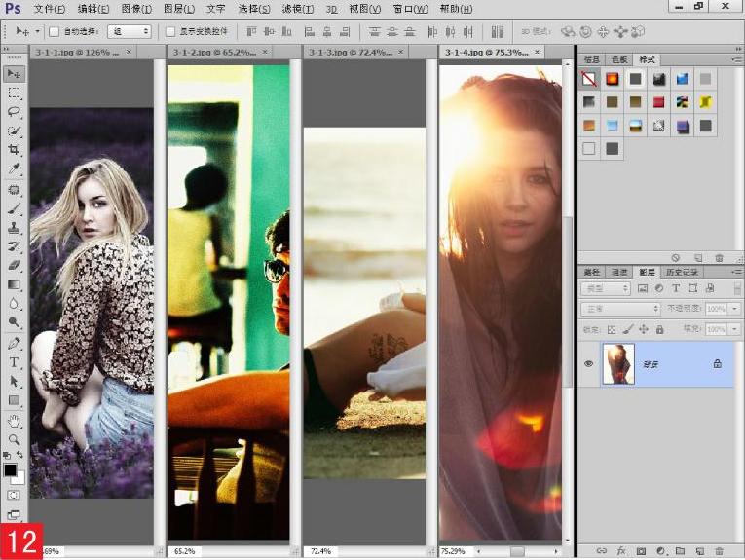The width and height of the screenshot is (745, 560).
Task: Toggle lock position icon
Action: pyautogui.click(x=644, y=329)
